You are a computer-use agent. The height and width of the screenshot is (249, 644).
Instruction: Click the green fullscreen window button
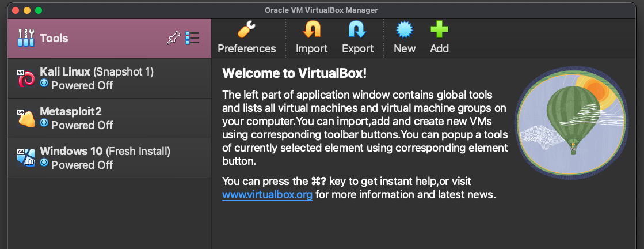(x=39, y=10)
